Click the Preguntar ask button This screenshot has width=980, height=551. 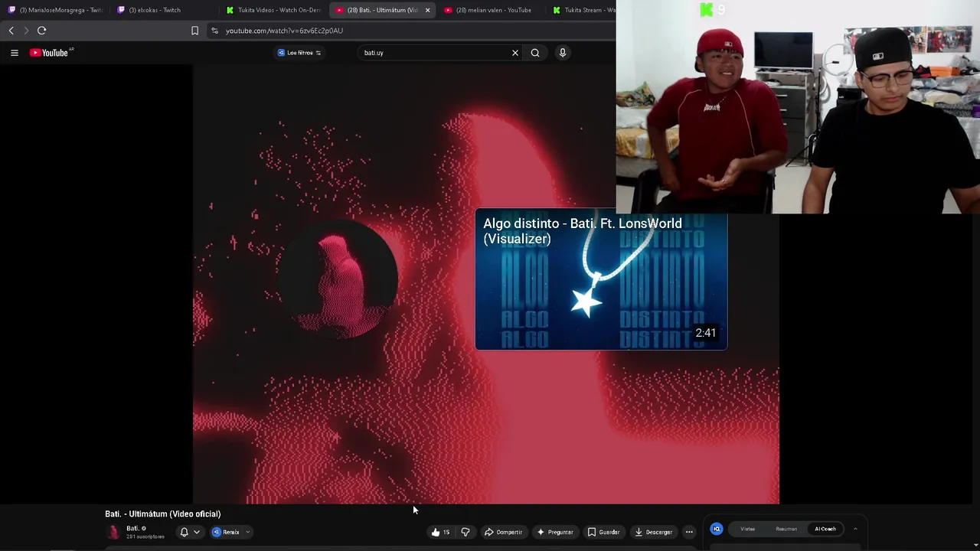(x=555, y=532)
